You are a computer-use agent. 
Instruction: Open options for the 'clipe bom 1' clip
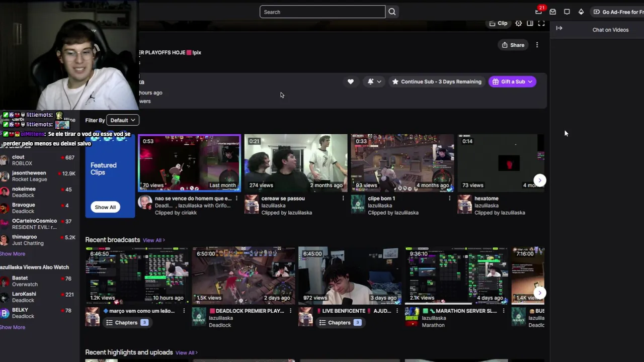pos(449,199)
